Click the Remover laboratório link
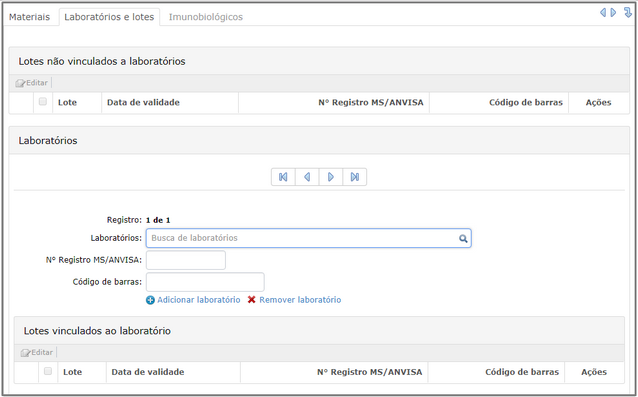 (x=300, y=300)
